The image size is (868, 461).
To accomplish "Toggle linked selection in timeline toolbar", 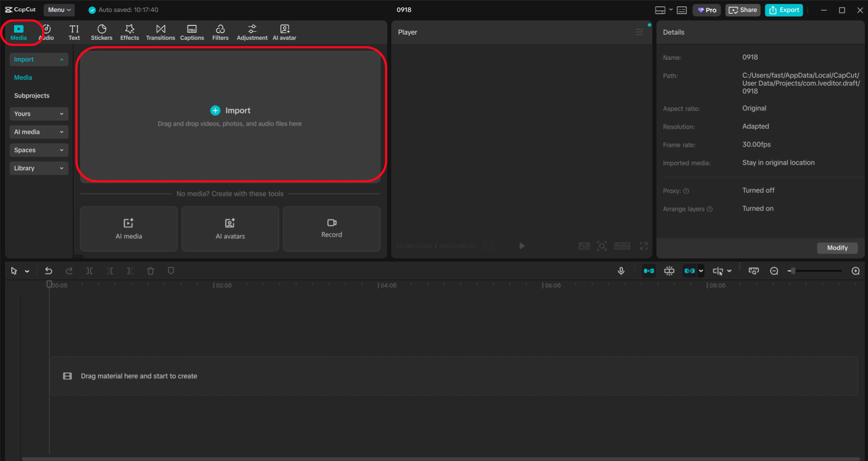I will pos(690,270).
